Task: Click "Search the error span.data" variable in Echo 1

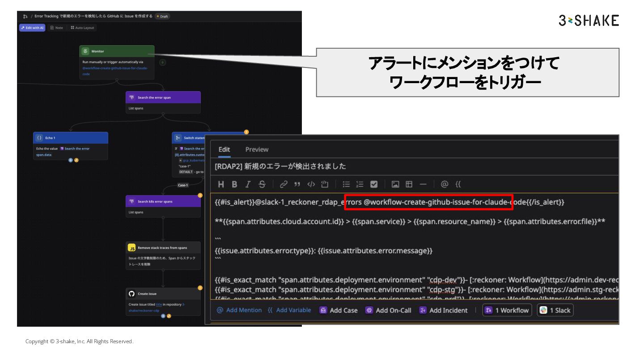Action: 63,152
